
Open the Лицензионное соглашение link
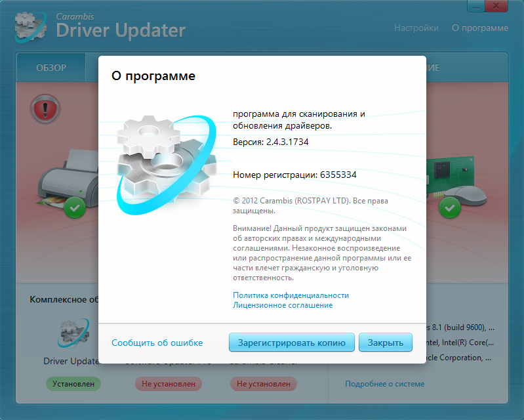(x=283, y=305)
